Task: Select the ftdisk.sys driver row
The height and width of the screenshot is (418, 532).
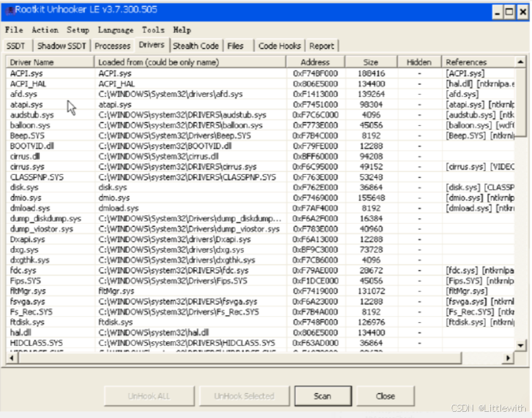Action: click(260, 322)
